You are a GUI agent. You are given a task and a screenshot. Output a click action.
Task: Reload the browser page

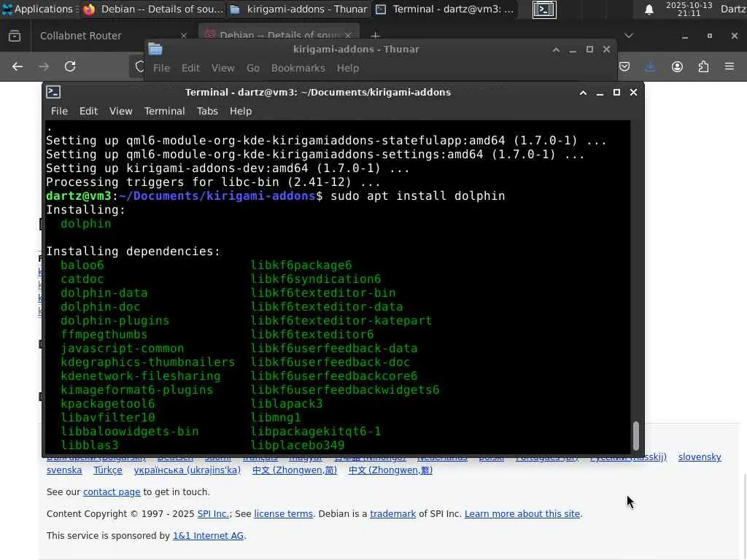70,66
